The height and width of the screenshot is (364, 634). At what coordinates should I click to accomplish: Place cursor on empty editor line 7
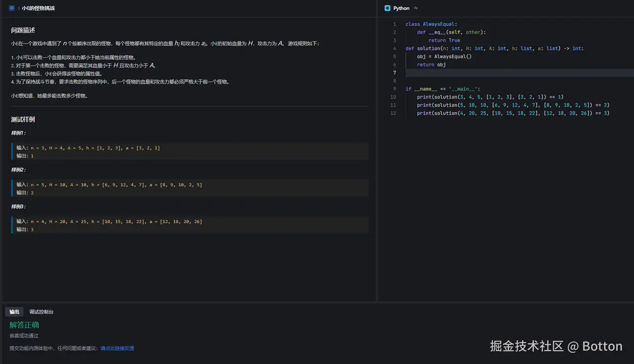point(495,73)
